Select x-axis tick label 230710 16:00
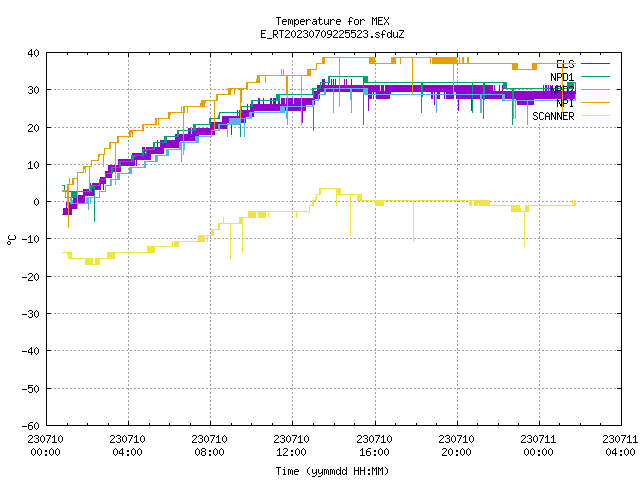 coord(374,445)
